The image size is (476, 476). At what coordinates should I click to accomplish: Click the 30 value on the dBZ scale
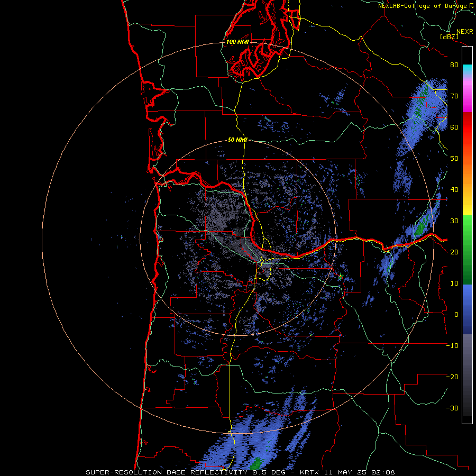coord(454,221)
